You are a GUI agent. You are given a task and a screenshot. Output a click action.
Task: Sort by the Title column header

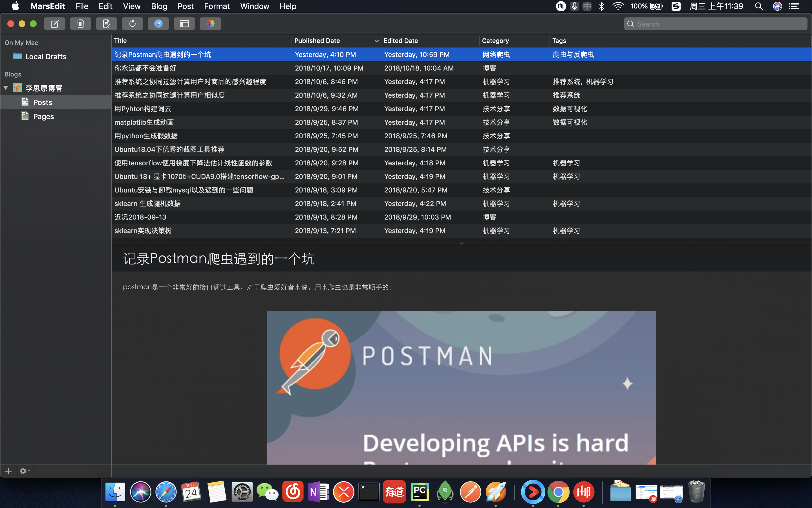202,41
